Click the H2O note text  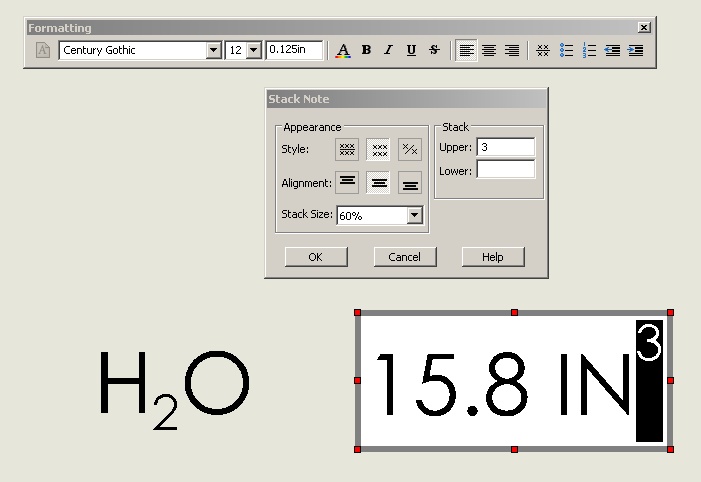pyautogui.click(x=174, y=389)
